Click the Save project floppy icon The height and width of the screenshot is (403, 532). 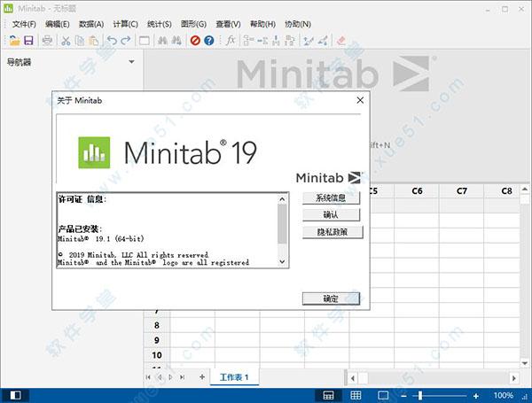29,41
